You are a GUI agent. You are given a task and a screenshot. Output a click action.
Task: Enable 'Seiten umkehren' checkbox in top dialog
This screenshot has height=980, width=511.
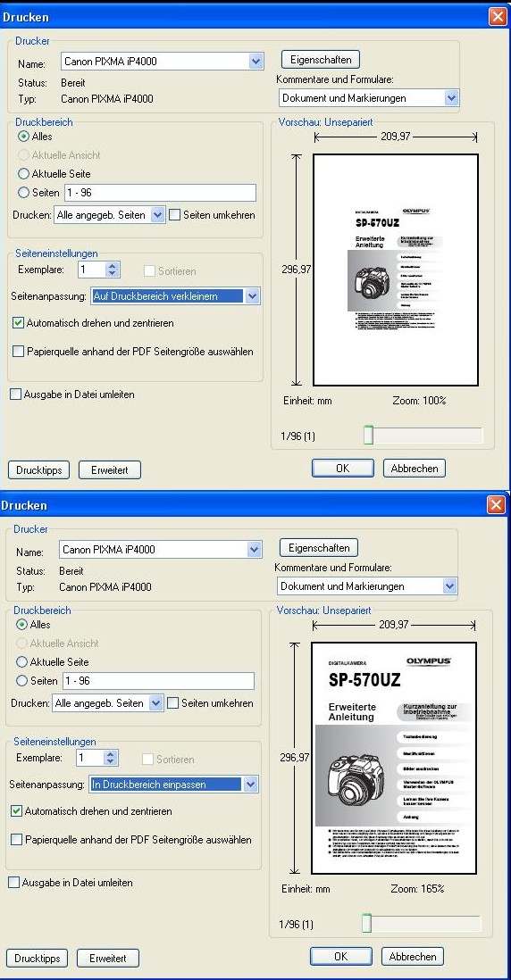pyautogui.click(x=175, y=215)
